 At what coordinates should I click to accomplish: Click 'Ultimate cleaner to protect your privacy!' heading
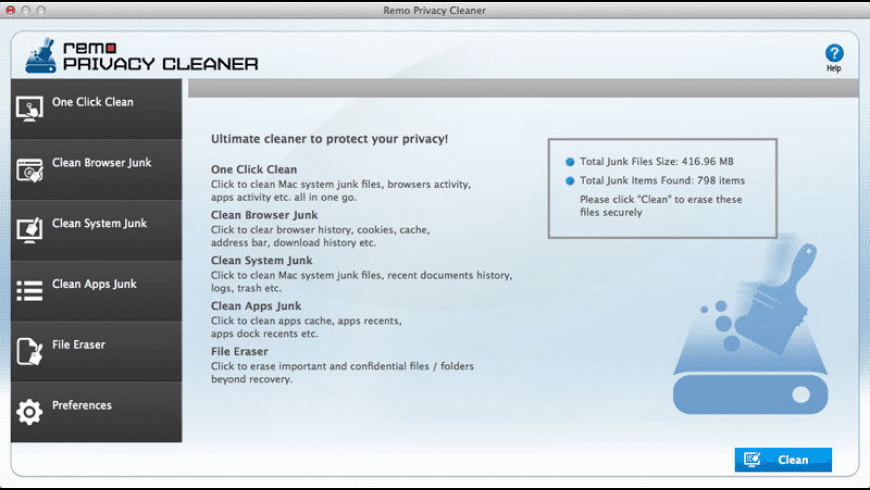329,139
